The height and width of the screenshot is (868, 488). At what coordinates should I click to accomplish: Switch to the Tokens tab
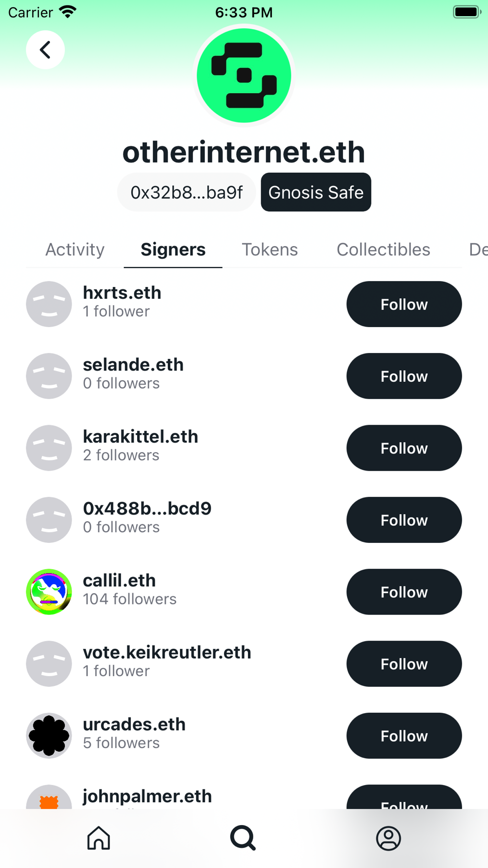tap(270, 249)
